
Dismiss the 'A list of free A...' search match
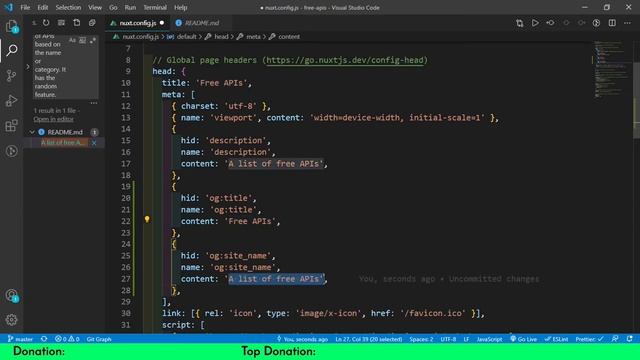pyautogui.click(x=94, y=143)
